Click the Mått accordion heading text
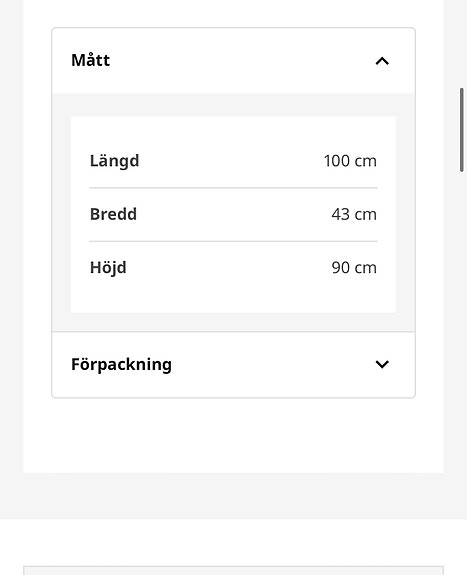Screen dimensions: 467x575 [x=91, y=60]
